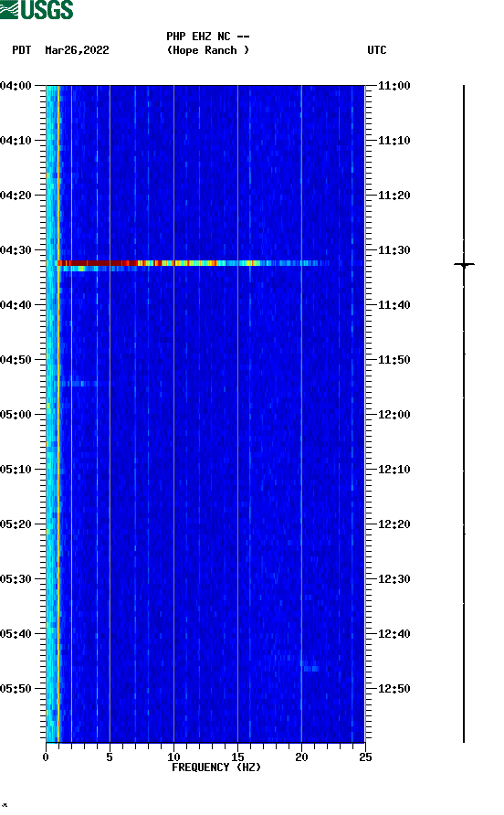Click the faint cyan patch just above 20 Hz
Image resolution: width=504 pixels, height=815 pixels.
[310, 667]
